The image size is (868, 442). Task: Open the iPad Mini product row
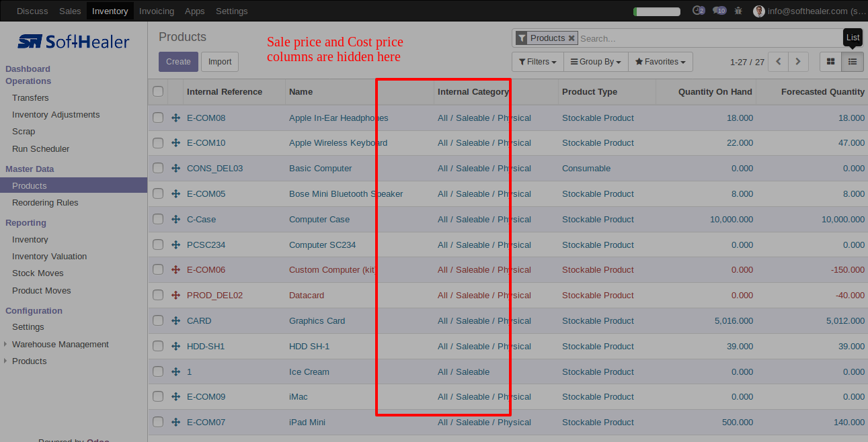pos(508,423)
